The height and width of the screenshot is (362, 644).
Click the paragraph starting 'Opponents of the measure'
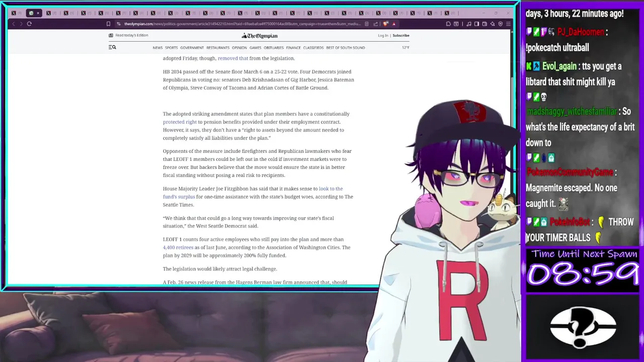pyautogui.click(x=257, y=163)
